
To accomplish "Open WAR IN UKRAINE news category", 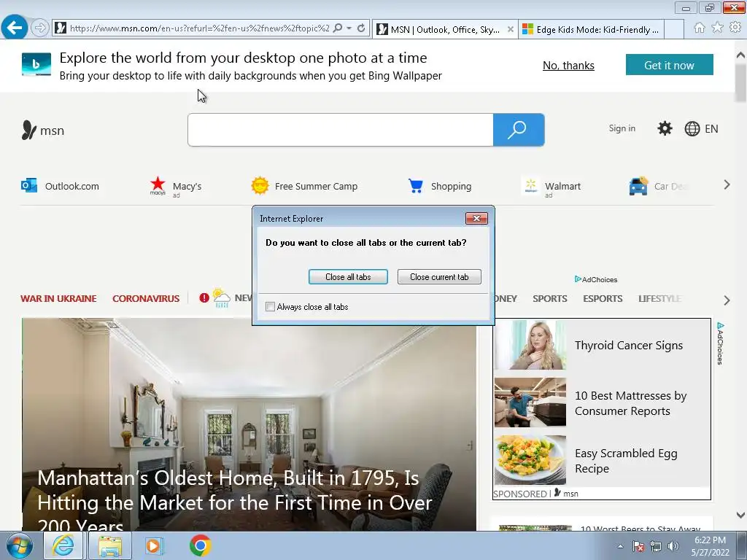I will click(58, 298).
